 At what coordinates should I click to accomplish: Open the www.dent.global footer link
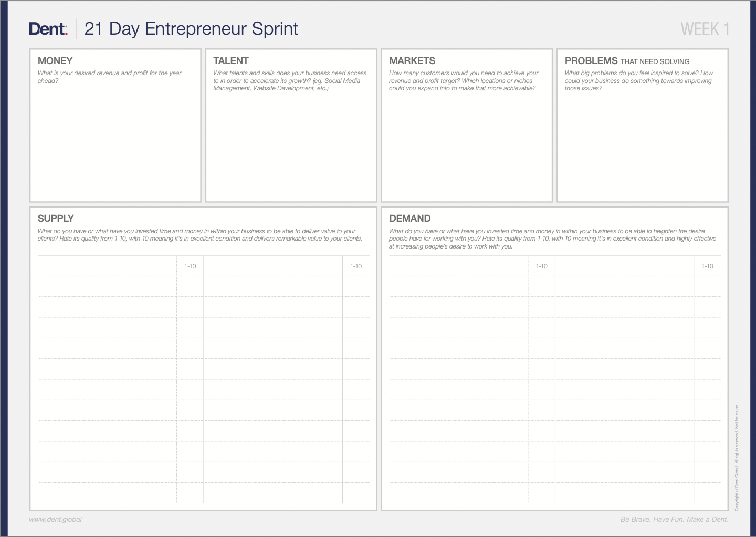pos(55,520)
